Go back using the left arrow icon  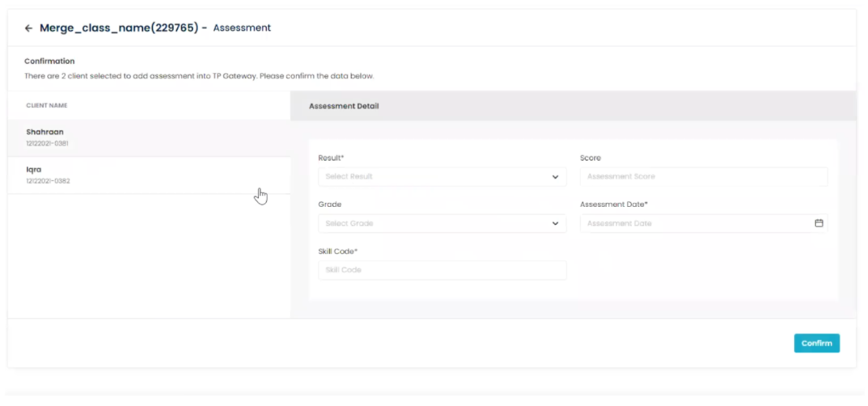coord(29,28)
